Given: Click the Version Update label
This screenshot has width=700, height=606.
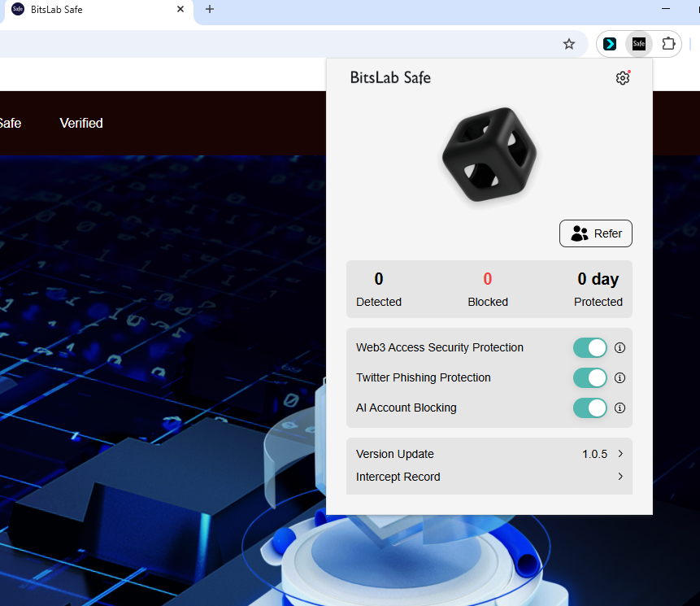Looking at the screenshot, I should [394, 454].
